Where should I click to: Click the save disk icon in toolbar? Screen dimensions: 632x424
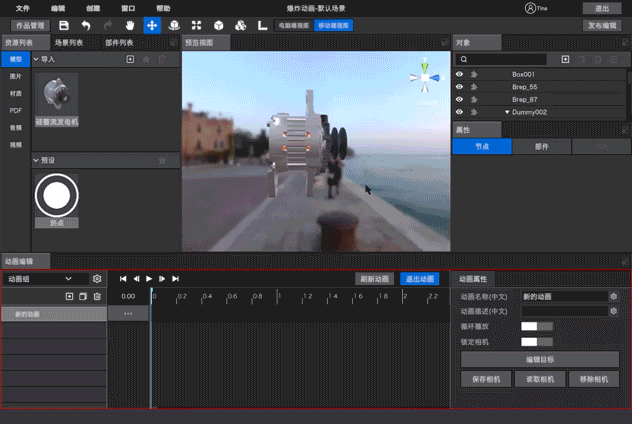coord(64,26)
